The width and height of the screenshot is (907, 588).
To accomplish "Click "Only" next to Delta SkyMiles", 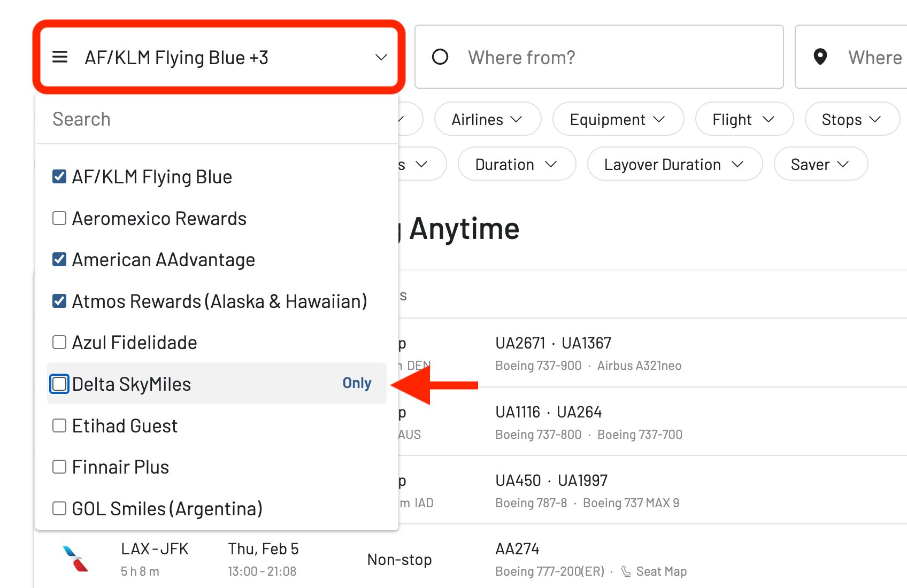I will [356, 383].
